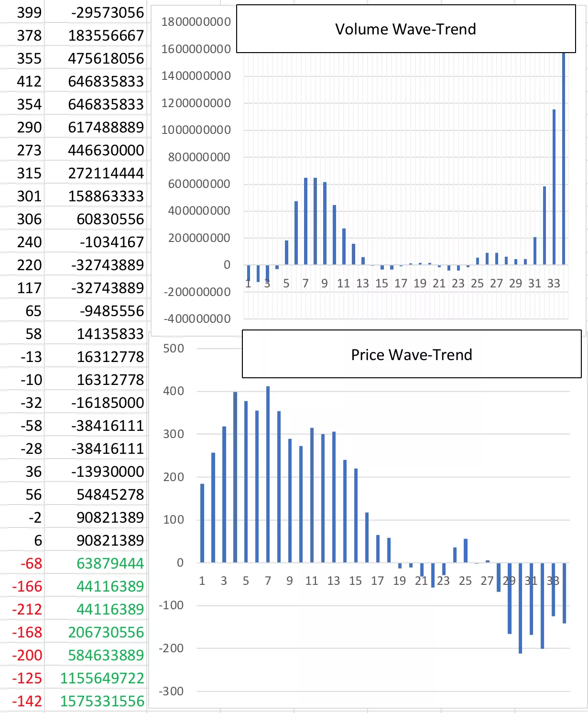The height and width of the screenshot is (713, 588).
Task: Click the cell showing -1034167
Action: point(111,242)
